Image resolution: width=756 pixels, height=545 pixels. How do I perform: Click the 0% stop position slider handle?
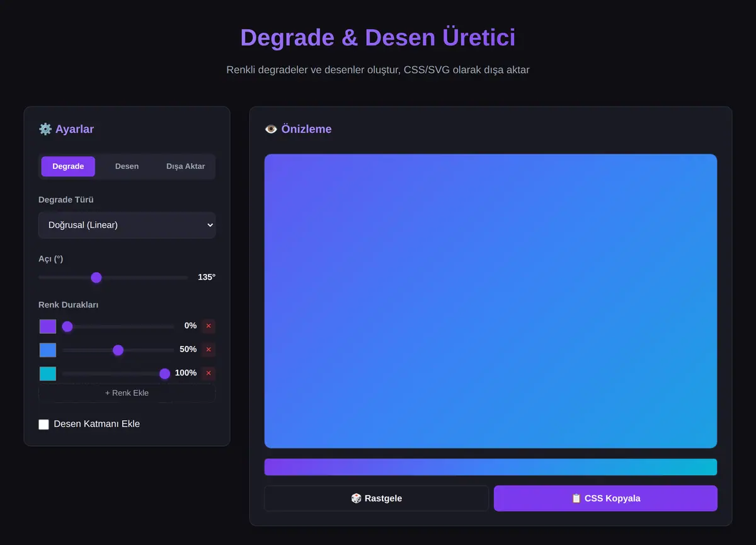(x=67, y=326)
